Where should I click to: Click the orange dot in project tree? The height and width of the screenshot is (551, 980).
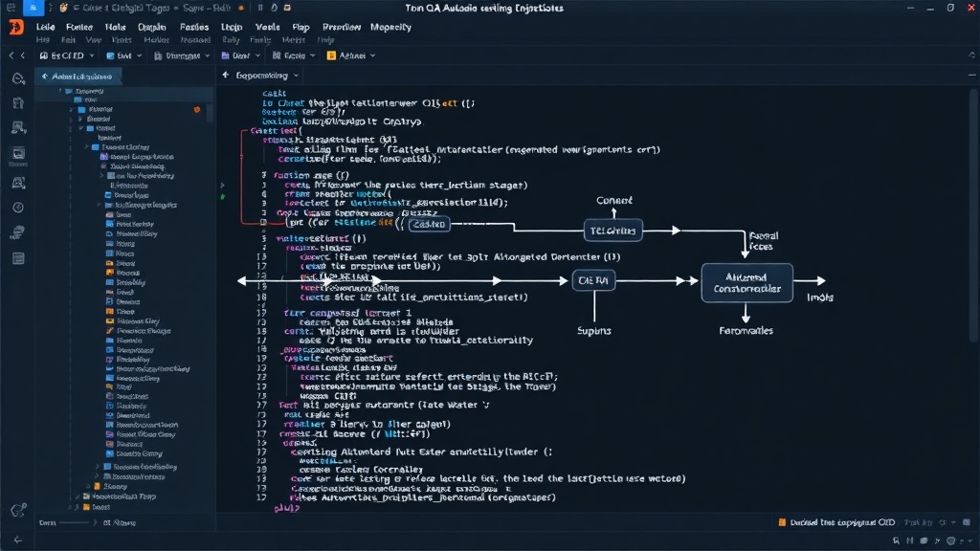(197, 109)
